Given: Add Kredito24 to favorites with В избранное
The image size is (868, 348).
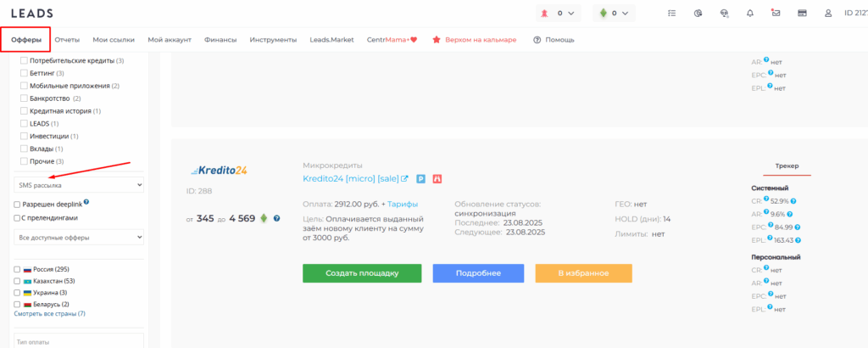Looking at the screenshot, I should point(583,273).
